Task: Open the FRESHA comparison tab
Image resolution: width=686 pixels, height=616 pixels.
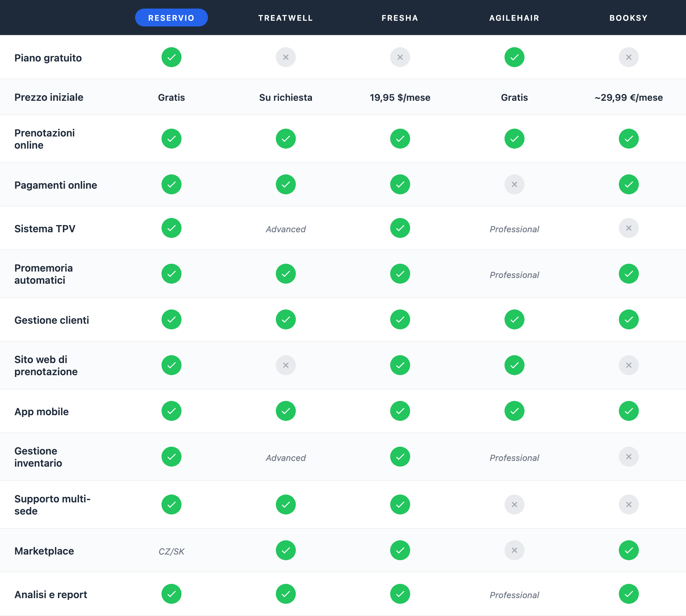Action: coord(400,18)
